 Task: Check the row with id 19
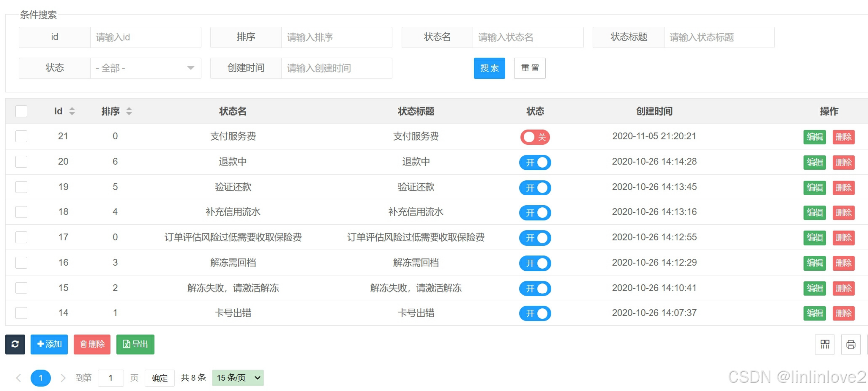click(x=21, y=187)
